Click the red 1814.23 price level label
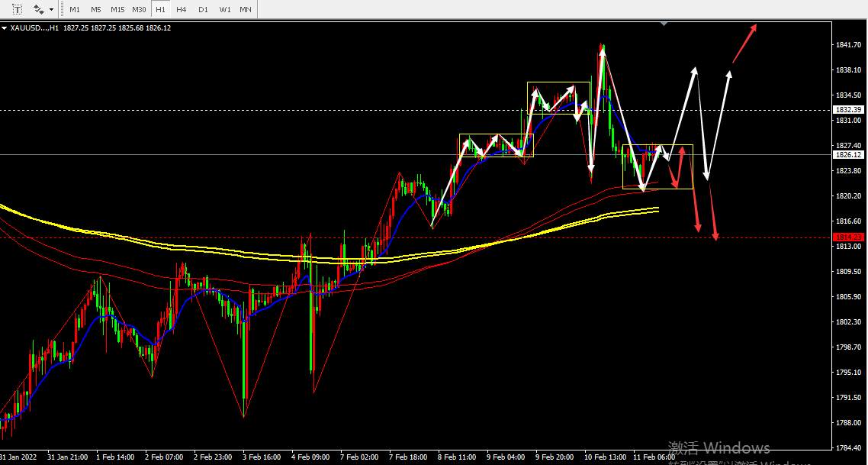Screen dimensions: 868x465 point(847,237)
